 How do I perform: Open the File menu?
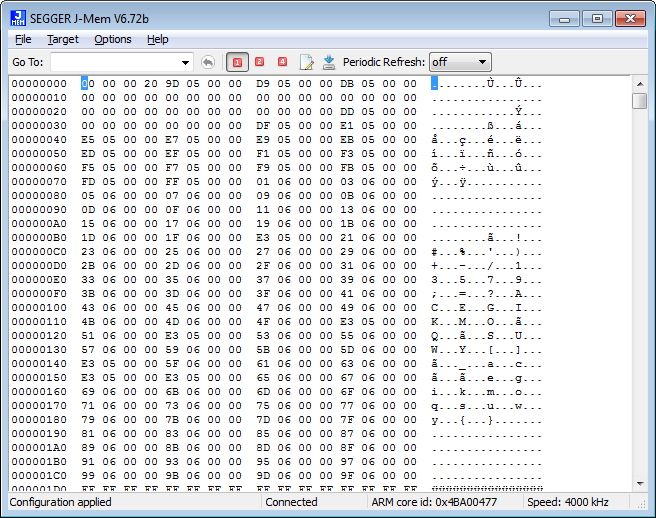(23, 39)
